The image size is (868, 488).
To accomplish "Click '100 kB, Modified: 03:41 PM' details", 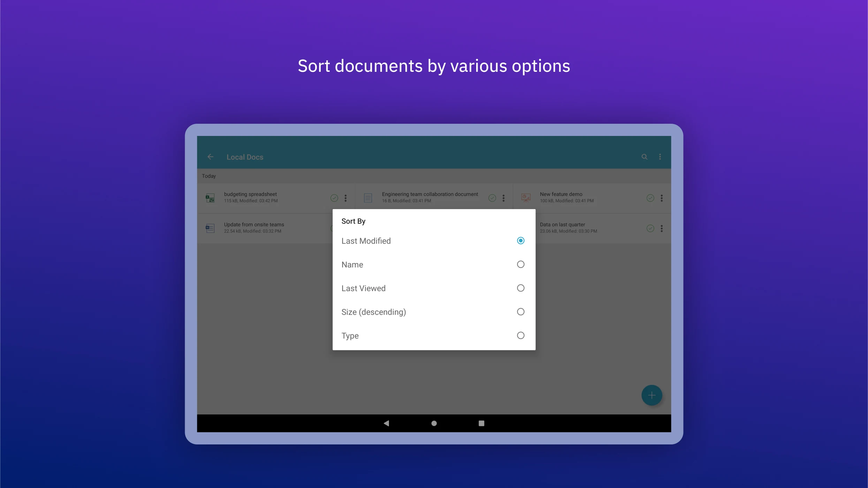I will tap(566, 201).
